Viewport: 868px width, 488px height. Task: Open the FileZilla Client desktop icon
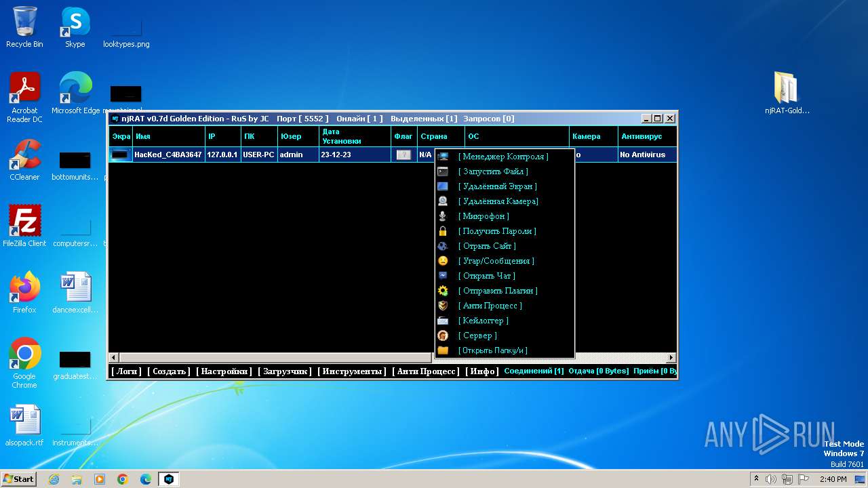pos(24,226)
